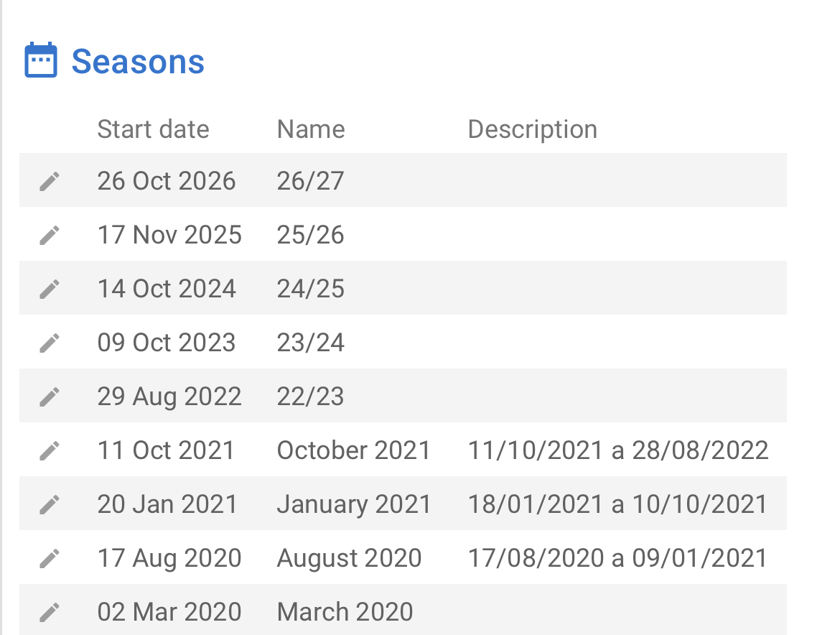
Task: Click the Start date column header
Action: coord(153,129)
